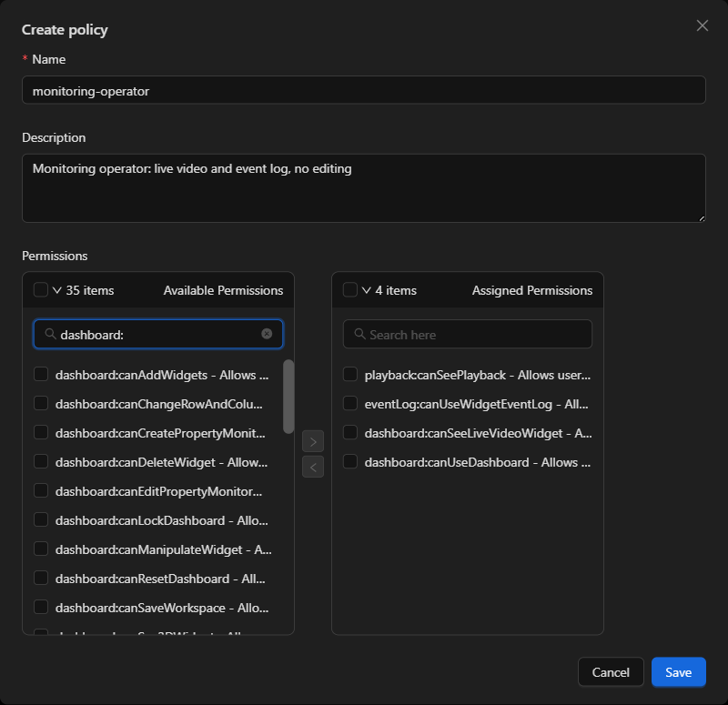This screenshot has width=728, height=705.
Task: Focus Assigned Permissions Search here field
Action: coord(468,334)
